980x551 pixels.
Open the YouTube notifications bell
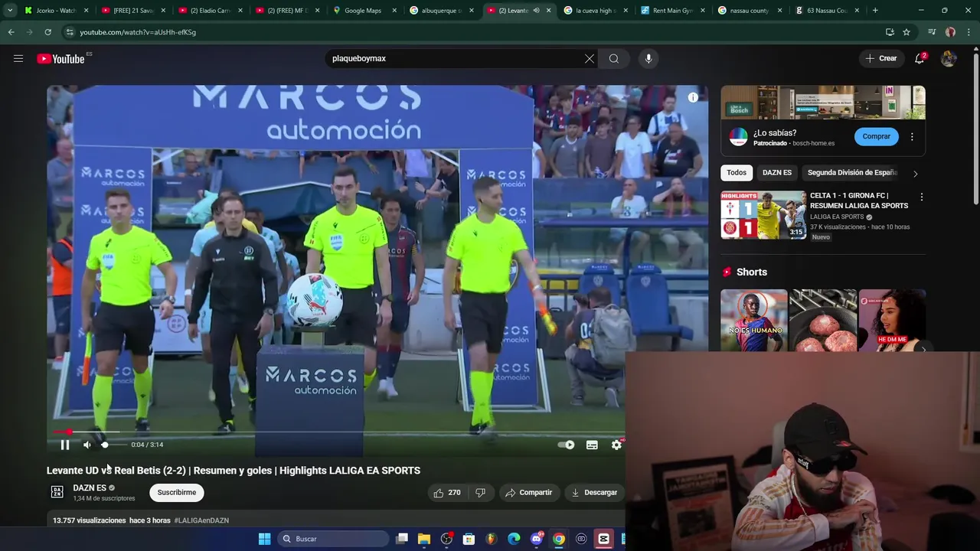(920, 58)
